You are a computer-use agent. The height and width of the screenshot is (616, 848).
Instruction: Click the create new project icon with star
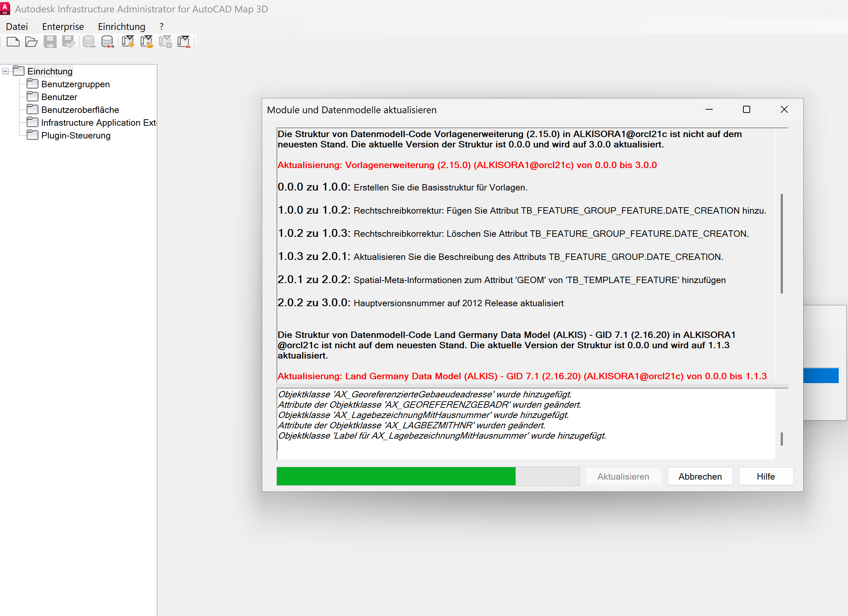[128, 42]
